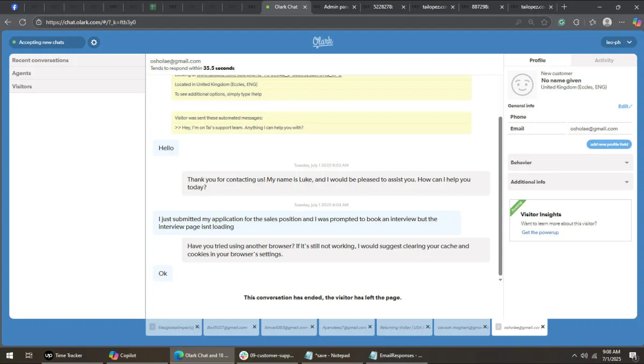Click the chat transcript scrollbar thumb

coord(501,196)
